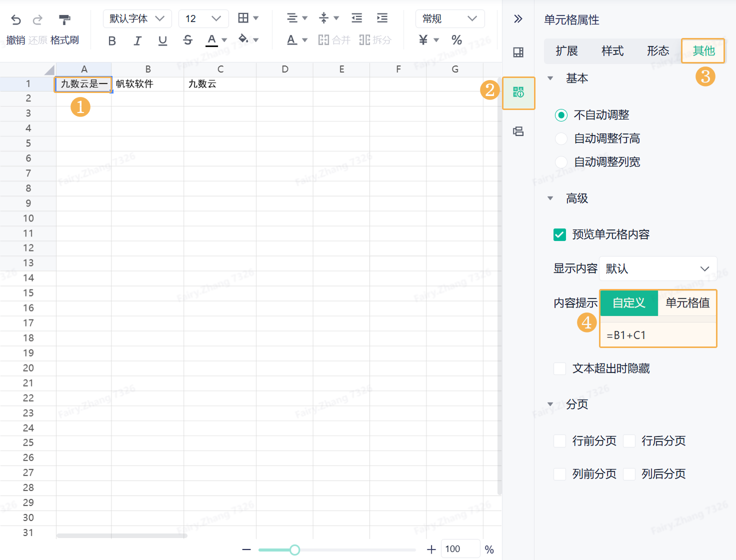Screen dimensions: 736x560
Task: Click the undo arrow icon
Action: 16,20
